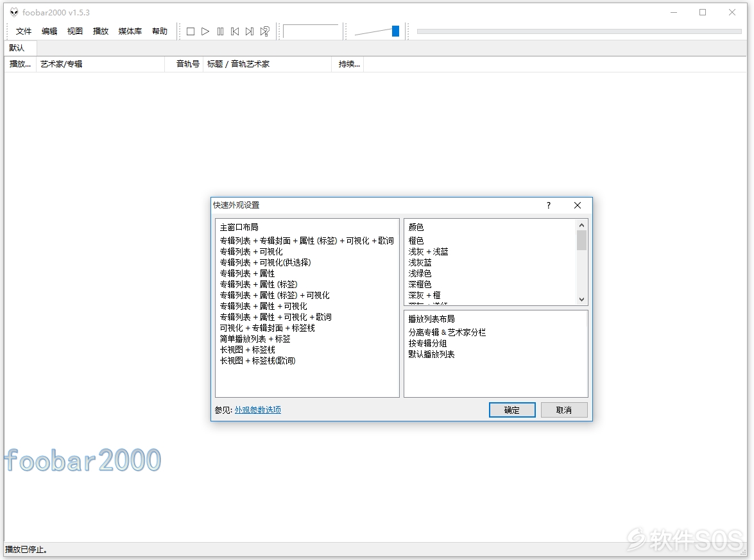The image size is (754, 560).
Task: Select layout 专辑列表 + 可视化(供选择)
Action: pos(266,262)
